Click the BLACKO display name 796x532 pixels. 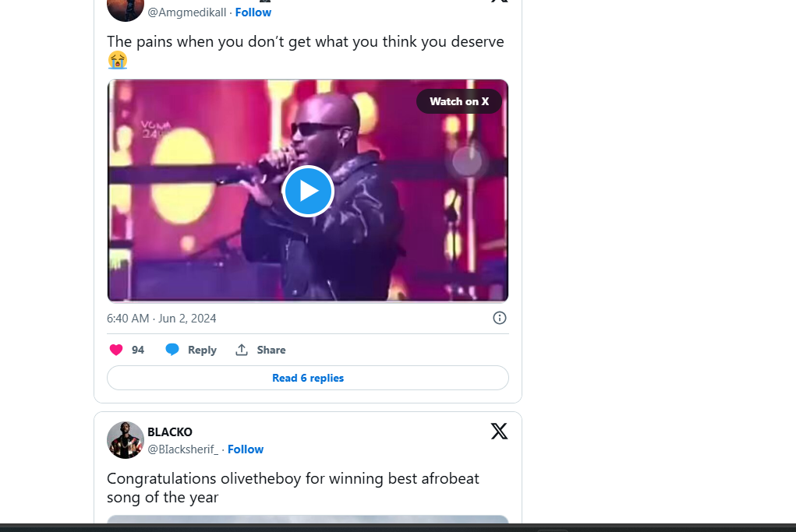170,432
